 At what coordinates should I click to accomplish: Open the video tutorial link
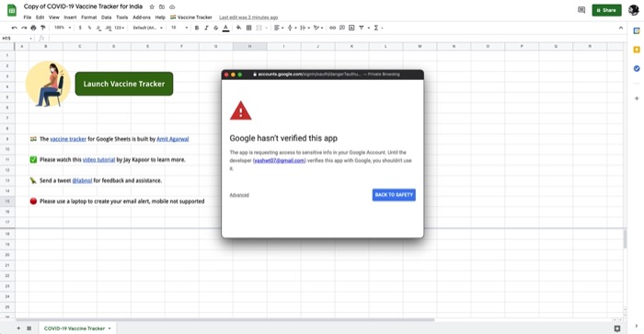pyautogui.click(x=99, y=159)
